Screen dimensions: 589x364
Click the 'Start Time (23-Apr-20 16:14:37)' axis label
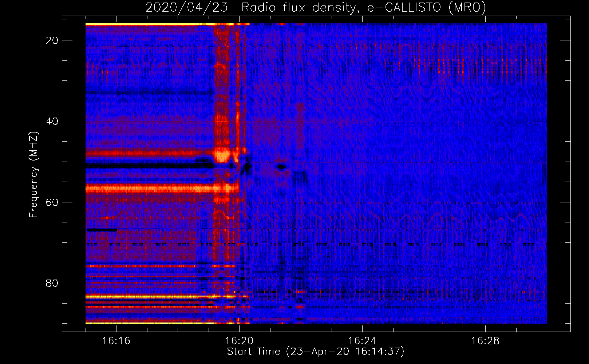click(316, 352)
